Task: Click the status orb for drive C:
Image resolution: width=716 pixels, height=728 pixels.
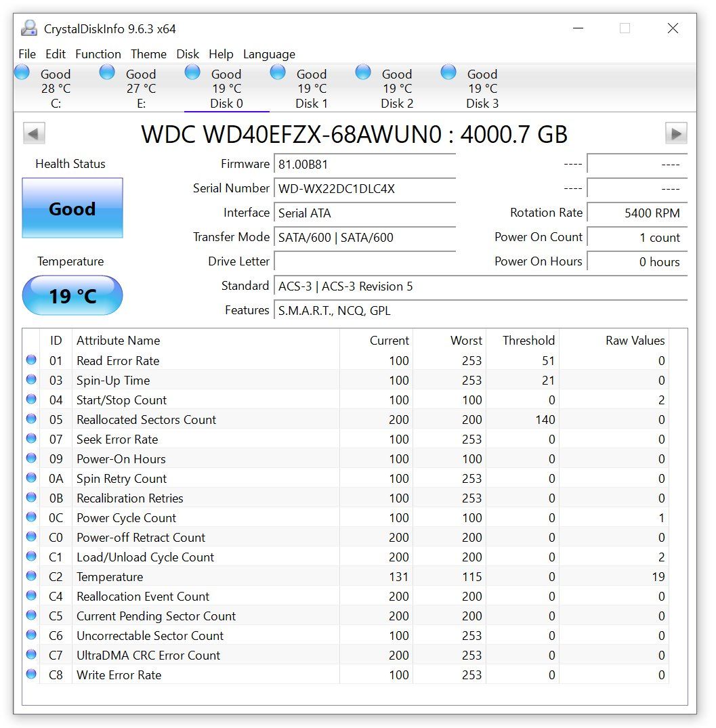Action: 22,72
